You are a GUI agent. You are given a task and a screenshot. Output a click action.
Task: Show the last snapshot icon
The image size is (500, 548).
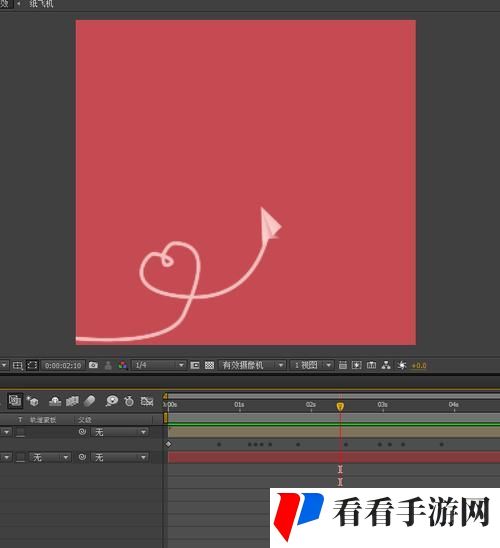click(108, 366)
